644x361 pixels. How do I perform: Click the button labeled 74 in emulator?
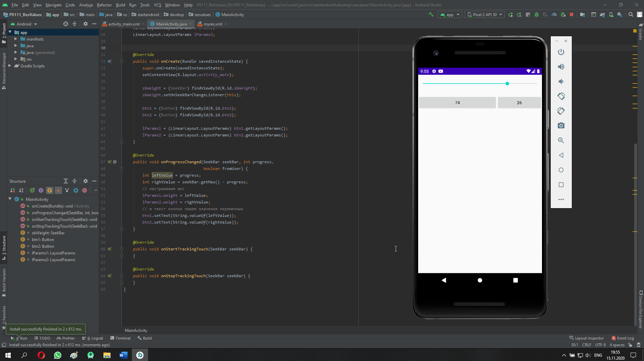pos(457,103)
